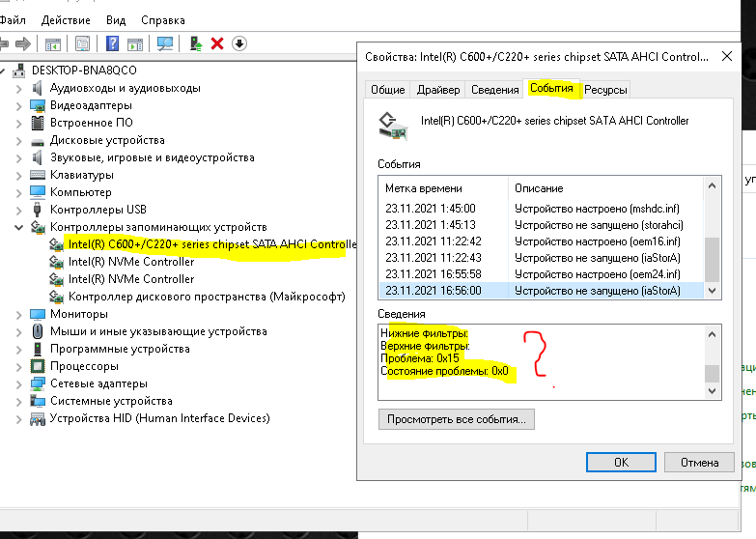Click the Просмотреть все события button

click(456, 419)
